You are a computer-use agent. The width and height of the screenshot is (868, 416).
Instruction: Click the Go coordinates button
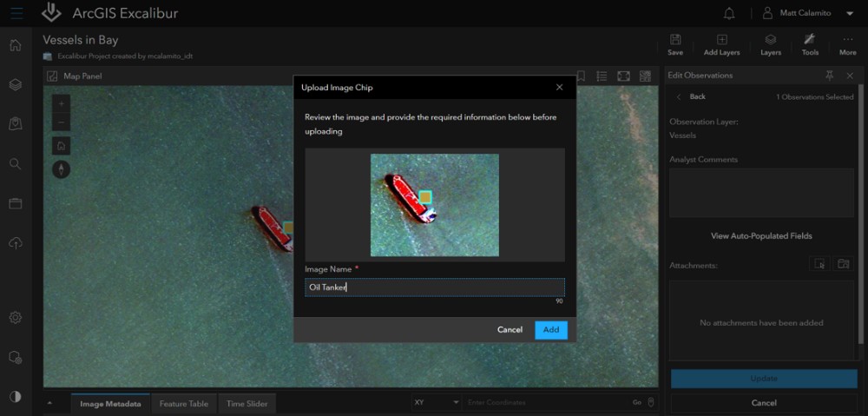(637, 403)
